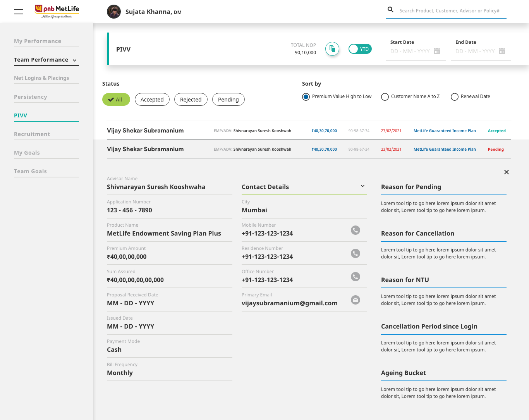Viewport: 529px width, 420px height.
Task: Click the Total NOP value 90,10,000
Action: click(306, 53)
